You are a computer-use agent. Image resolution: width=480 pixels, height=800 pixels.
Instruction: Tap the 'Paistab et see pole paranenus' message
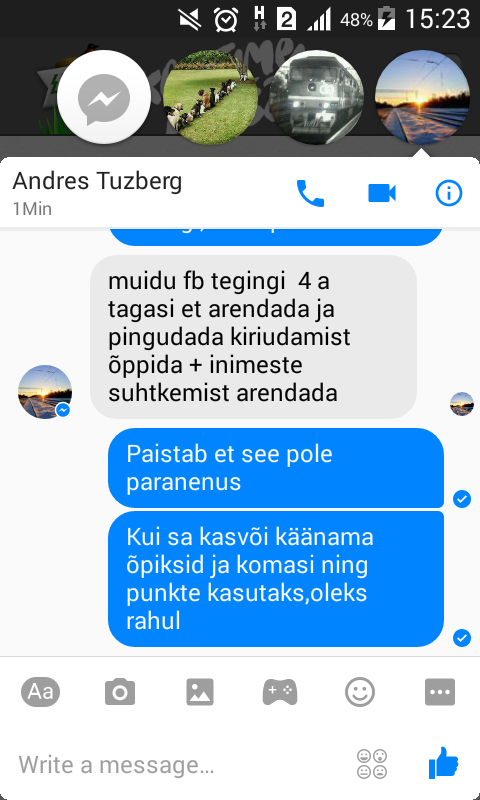(275, 468)
